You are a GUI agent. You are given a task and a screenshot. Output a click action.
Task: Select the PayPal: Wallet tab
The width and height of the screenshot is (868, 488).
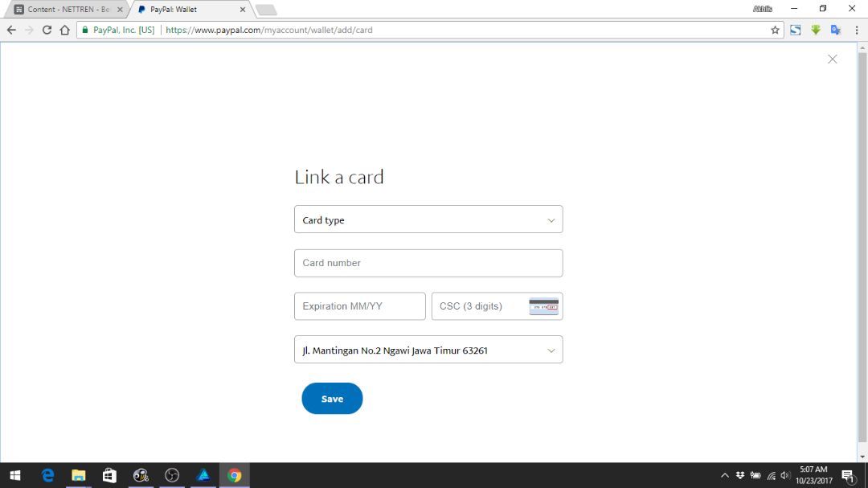tap(190, 10)
